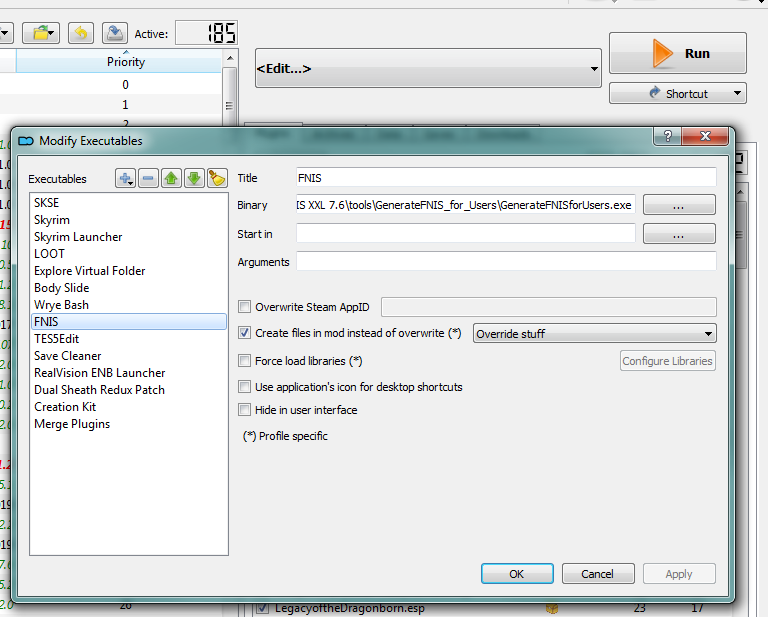Expand the <Edit...> executable dropdown
The image size is (768, 617).
428,69
